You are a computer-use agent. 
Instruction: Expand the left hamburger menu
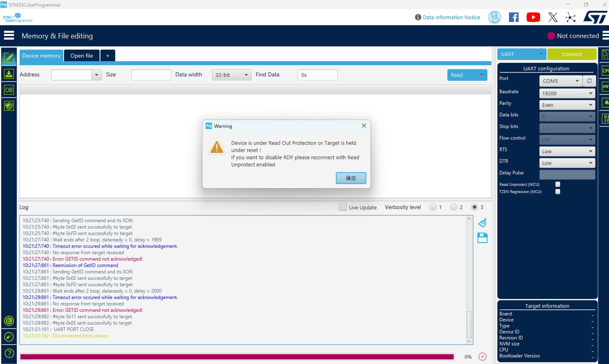tap(9, 35)
